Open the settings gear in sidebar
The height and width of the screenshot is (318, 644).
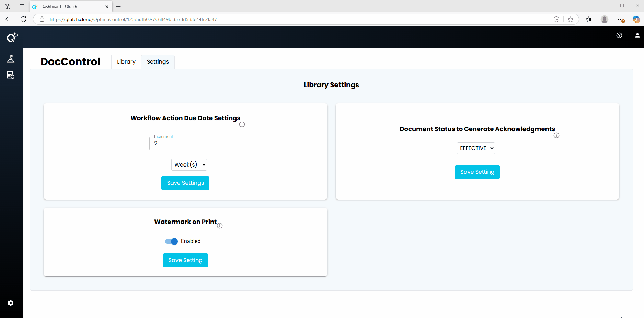click(11, 303)
